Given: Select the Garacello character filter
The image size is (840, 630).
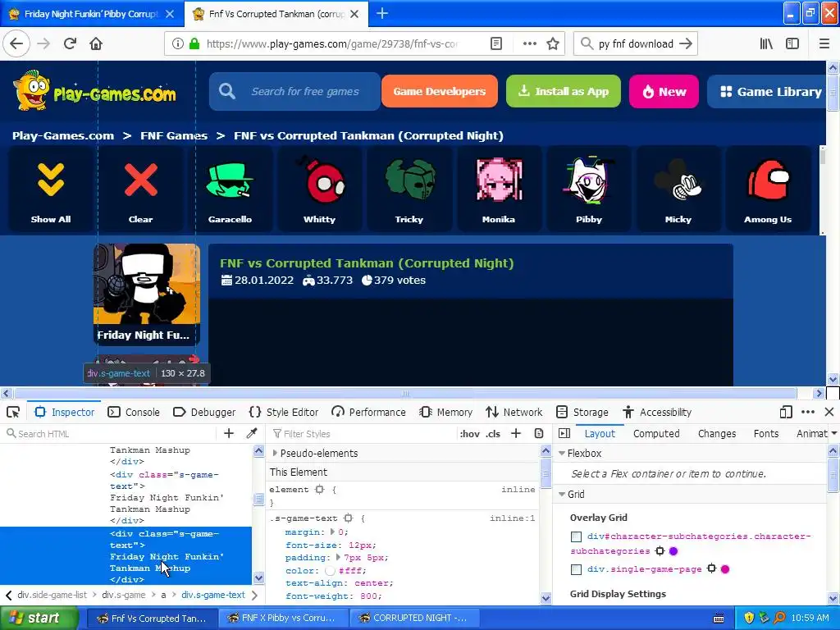Looking at the screenshot, I should coord(230,189).
